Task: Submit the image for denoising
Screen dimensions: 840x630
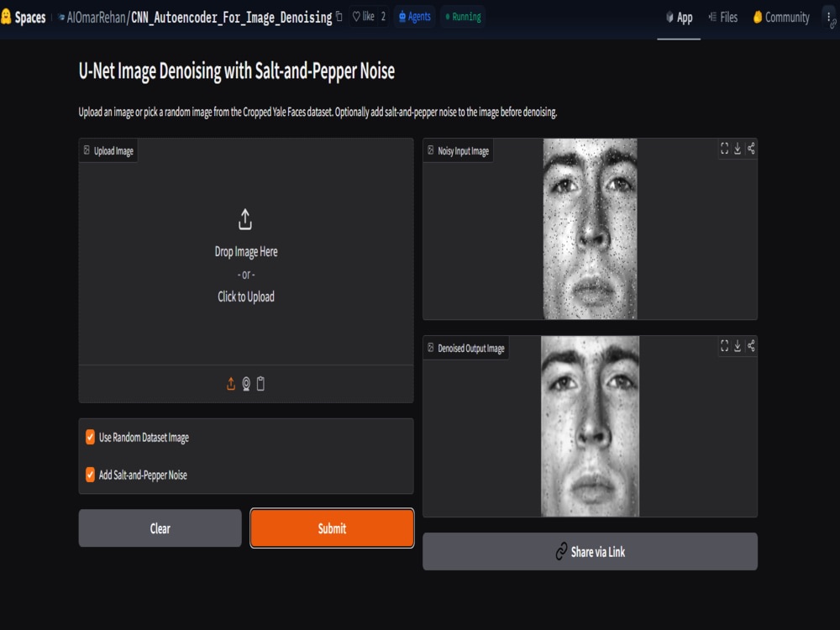Action: [x=332, y=528]
